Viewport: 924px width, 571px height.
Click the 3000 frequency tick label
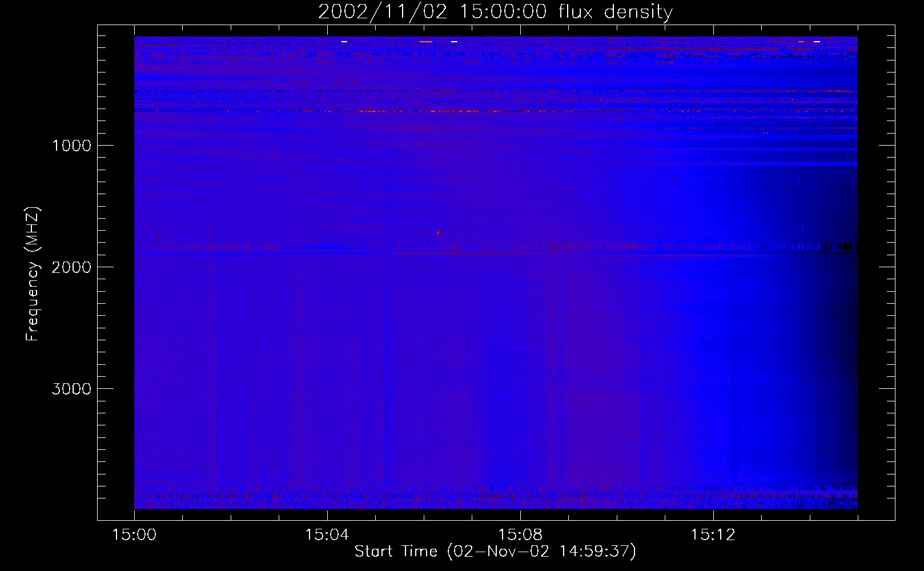click(x=71, y=389)
